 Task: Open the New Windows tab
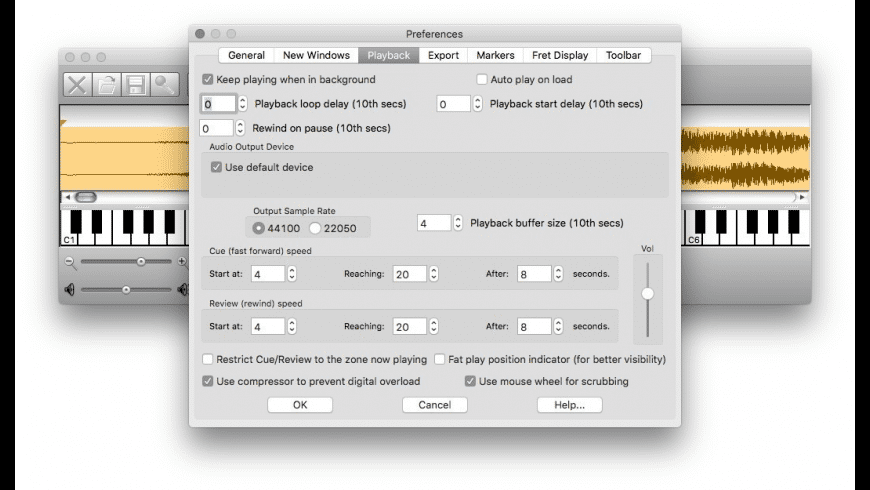[316, 55]
